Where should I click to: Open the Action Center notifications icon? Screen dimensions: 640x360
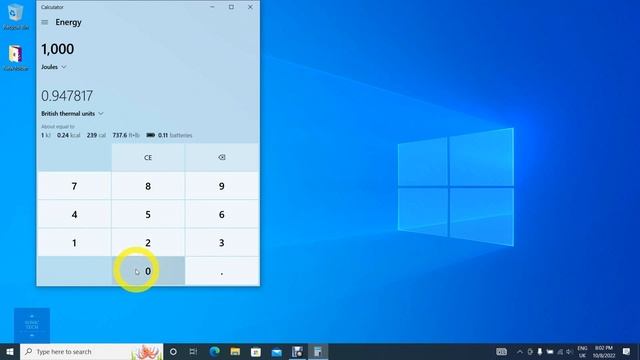point(627,351)
